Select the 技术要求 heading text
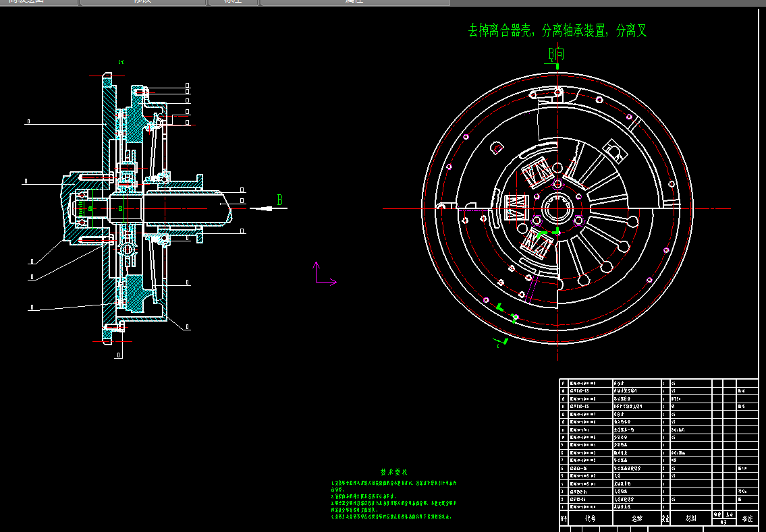Screen dimensions: 766x532 point(394,473)
